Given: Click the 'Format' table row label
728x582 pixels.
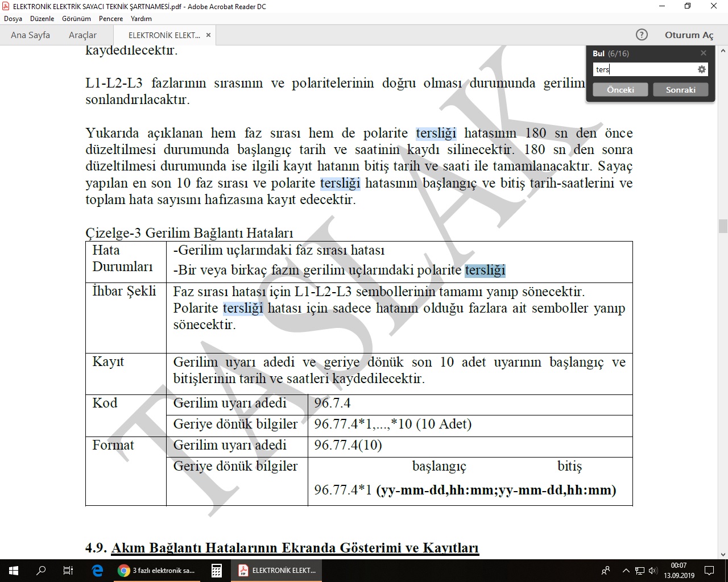Looking at the screenshot, I should (x=113, y=445).
